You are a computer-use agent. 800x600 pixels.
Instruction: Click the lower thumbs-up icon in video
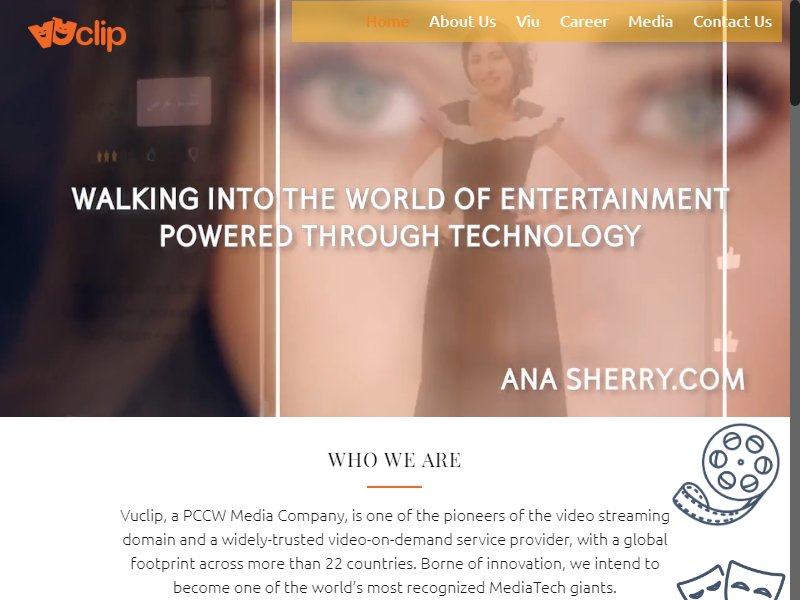pyautogui.click(x=727, y=341)
